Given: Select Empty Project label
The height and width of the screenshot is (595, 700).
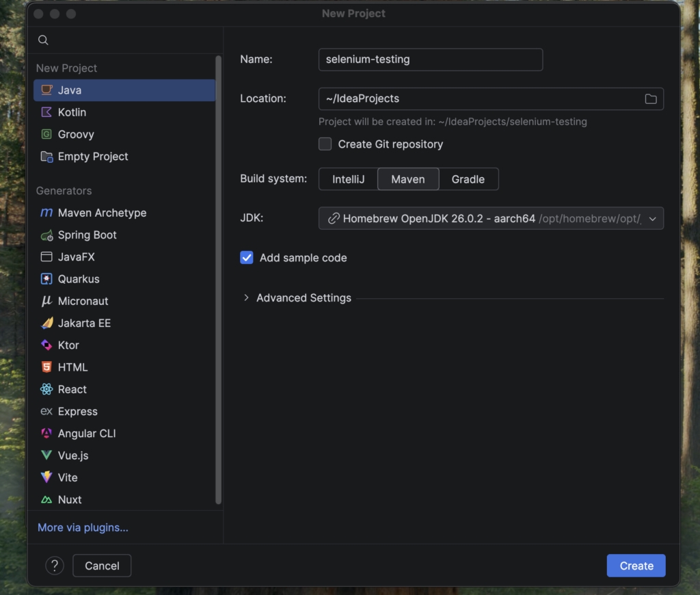Looking at the screenshot, I should pos(93,157).
